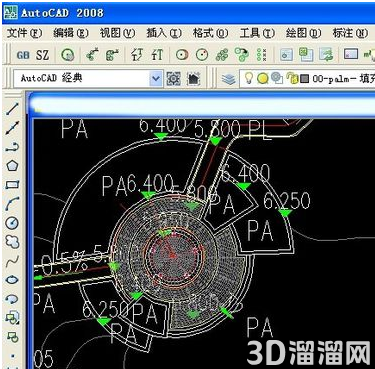The width and height of the screenshot is (375, 369).
Task: Open the Layer Properties Manager icon
Action: 229,79
